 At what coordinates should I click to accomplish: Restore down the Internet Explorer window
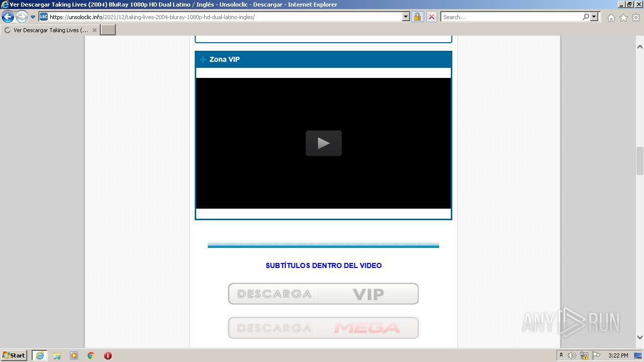point(629,5)
